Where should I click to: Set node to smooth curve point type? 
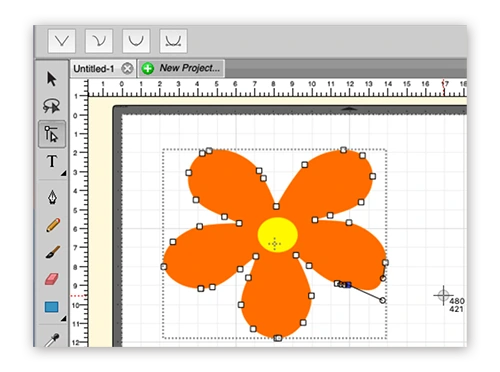pyautogui.click(x=136, y=41)
